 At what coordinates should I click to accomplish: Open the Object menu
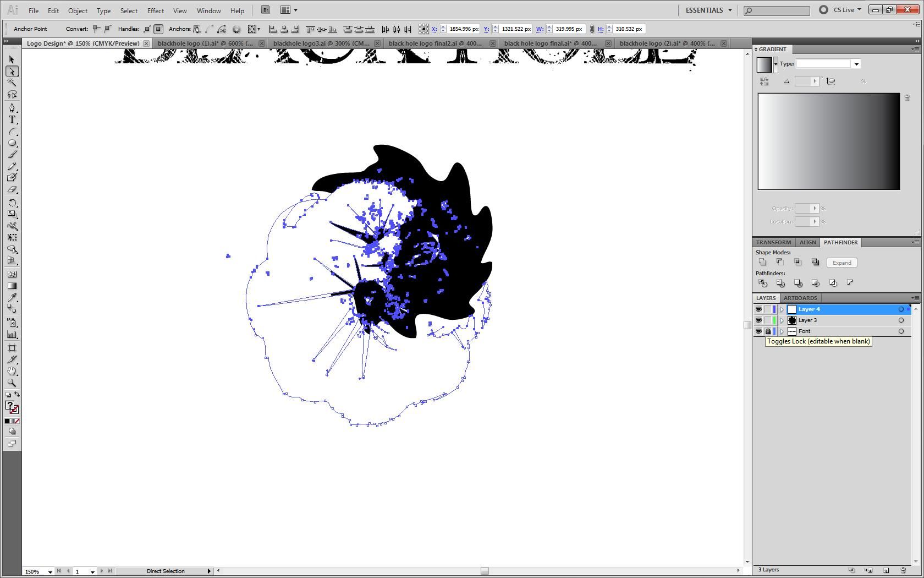tap(78, 10)
